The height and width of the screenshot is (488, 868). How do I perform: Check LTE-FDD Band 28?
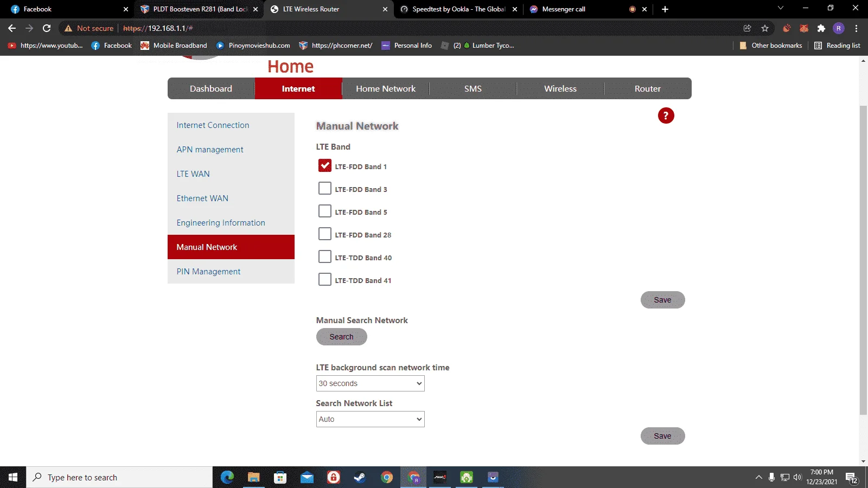[x=325, y=234]
